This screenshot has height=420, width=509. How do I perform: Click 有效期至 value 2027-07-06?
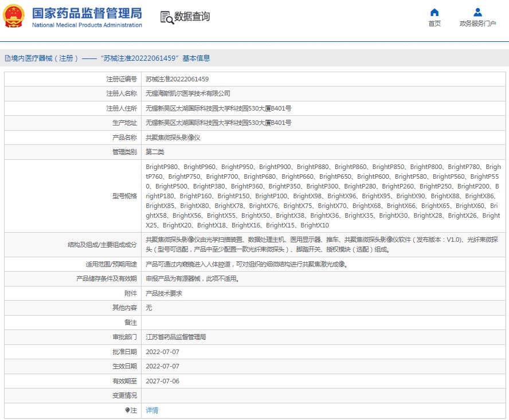click(x=162, y=381)
